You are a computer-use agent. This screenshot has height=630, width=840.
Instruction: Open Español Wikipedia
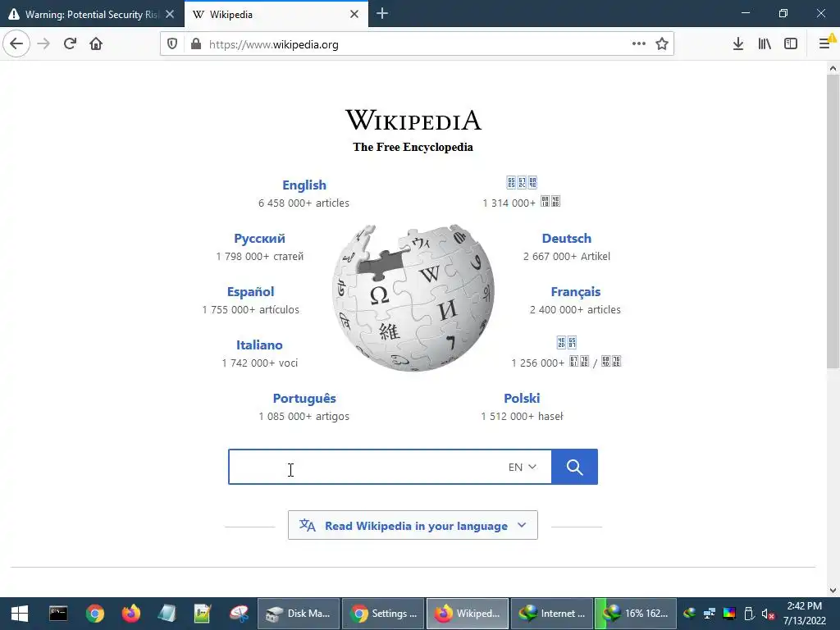pos(251,292)
